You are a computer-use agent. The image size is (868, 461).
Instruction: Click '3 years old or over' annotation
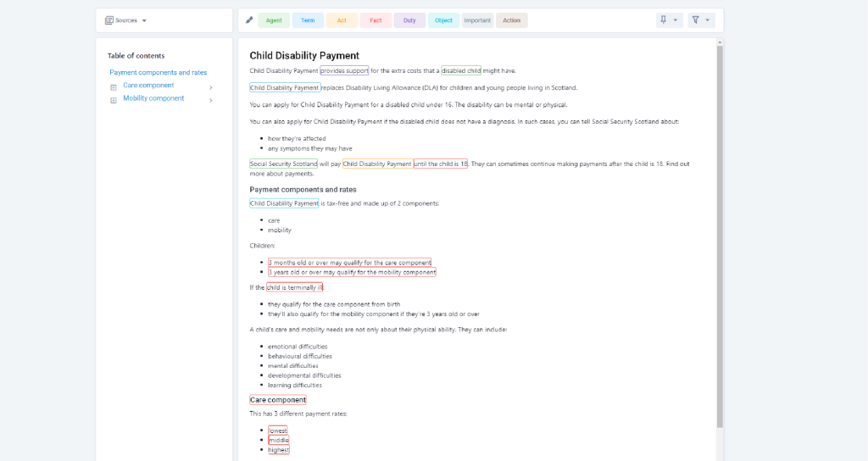point(352,272)
